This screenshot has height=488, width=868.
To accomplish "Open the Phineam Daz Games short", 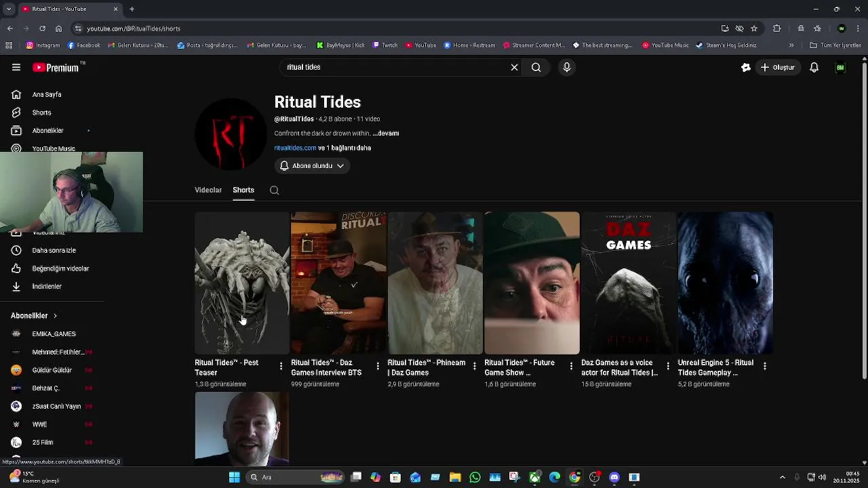I will click(x=435, y=283).
